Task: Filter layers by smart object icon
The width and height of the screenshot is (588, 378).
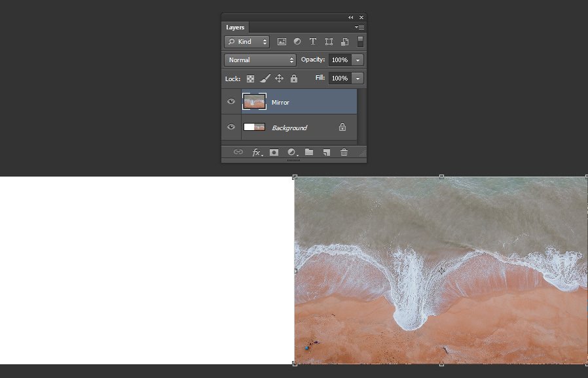Action: [x=344, y=42]
